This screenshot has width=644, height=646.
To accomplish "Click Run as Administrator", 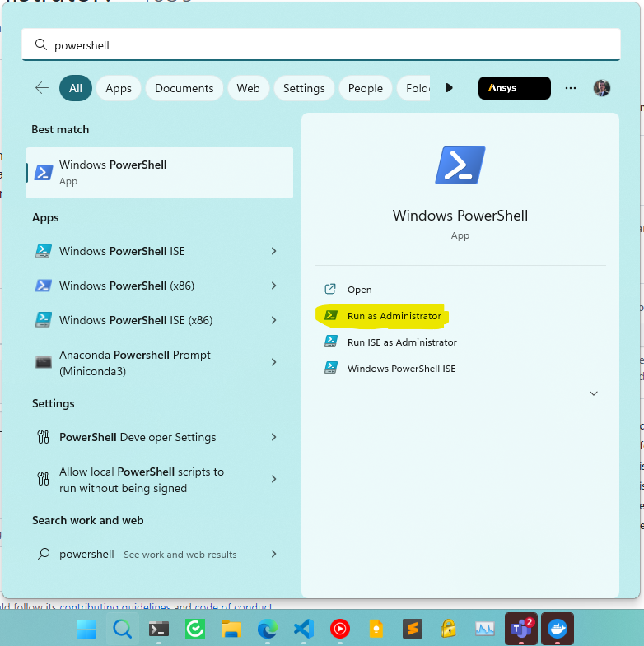I will click(394, 316).
